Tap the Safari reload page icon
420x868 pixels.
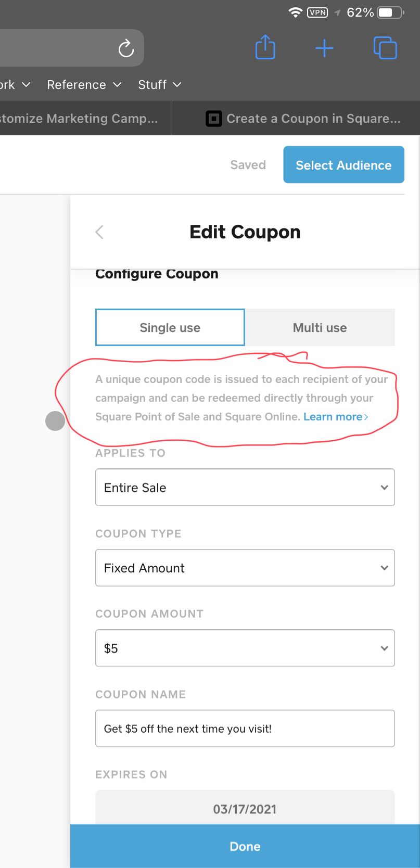click(x=126, y=48)
